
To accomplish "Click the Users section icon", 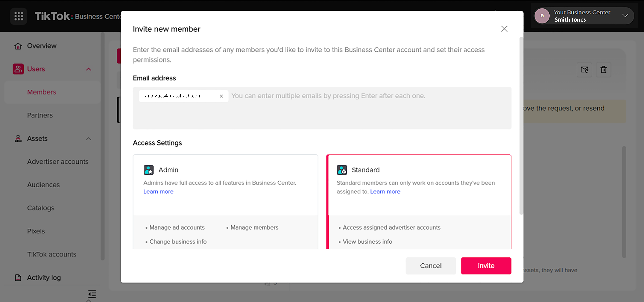I will [x=18, y=69].
